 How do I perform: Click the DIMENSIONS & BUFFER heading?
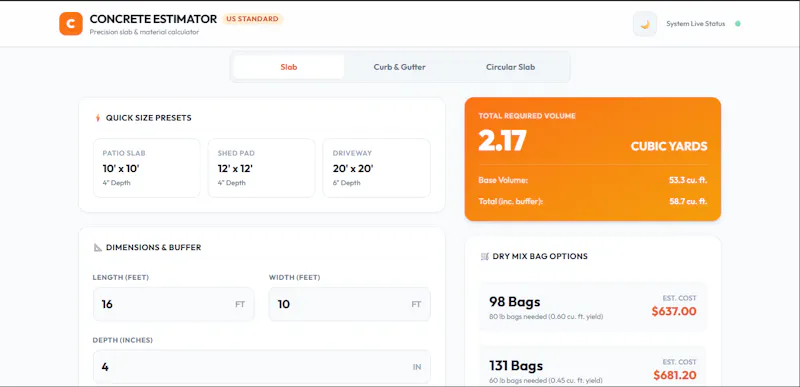pyautogui.click(x=154, y=247)
